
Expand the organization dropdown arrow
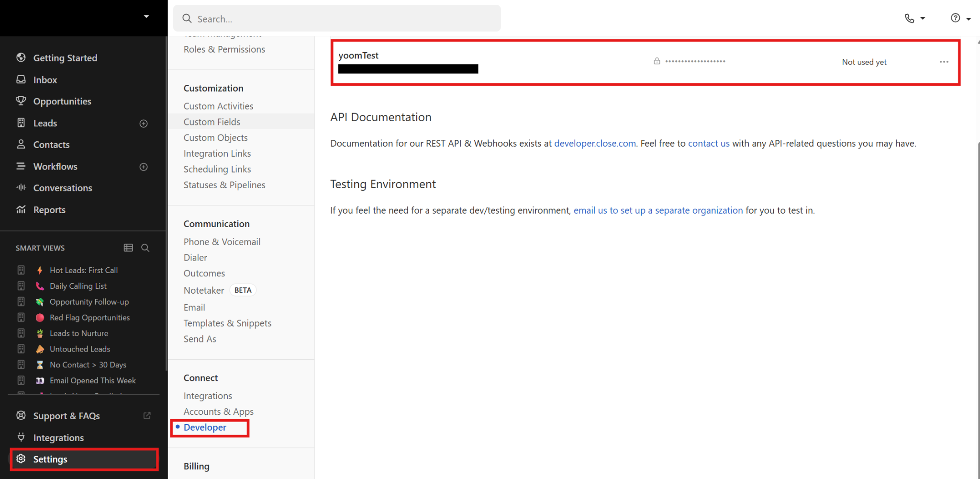tap(146, 17)
